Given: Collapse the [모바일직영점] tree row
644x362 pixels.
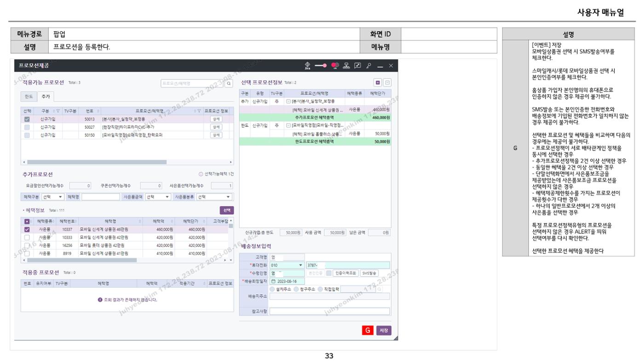Looking at the screenshot, I should (288, 125).
